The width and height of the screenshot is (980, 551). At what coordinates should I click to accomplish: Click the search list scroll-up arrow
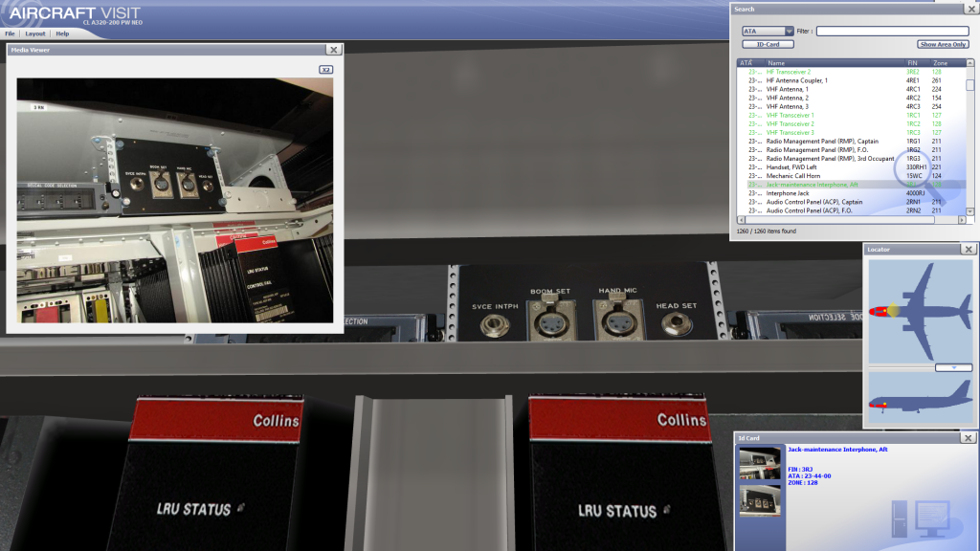[970, 63]
